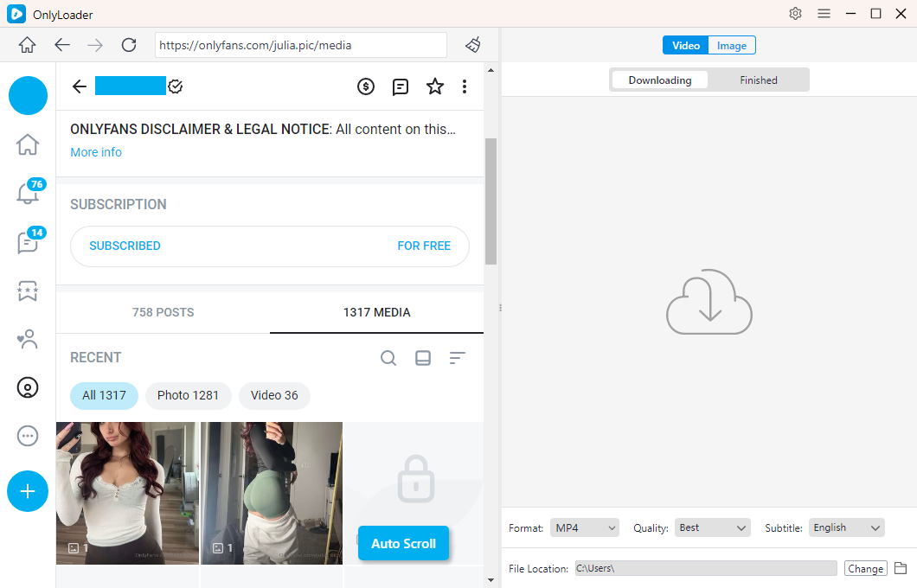917x588 pixels.
Task: Click the browser home icon
Action: 28,45
